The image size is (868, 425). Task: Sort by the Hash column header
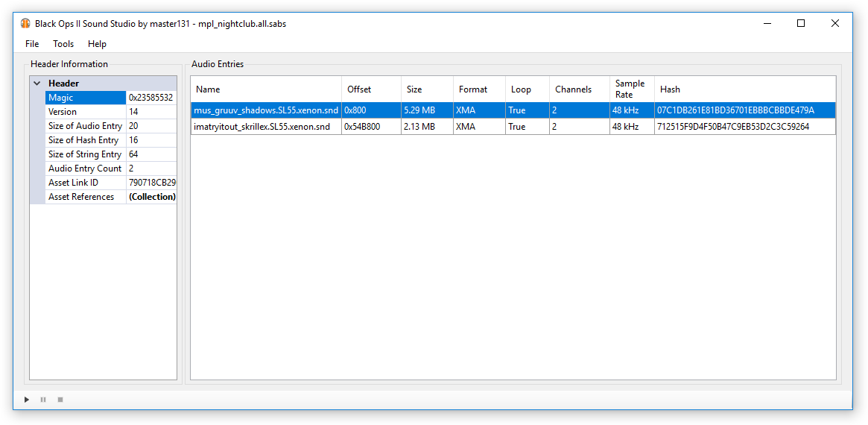[x=744, y=89]
